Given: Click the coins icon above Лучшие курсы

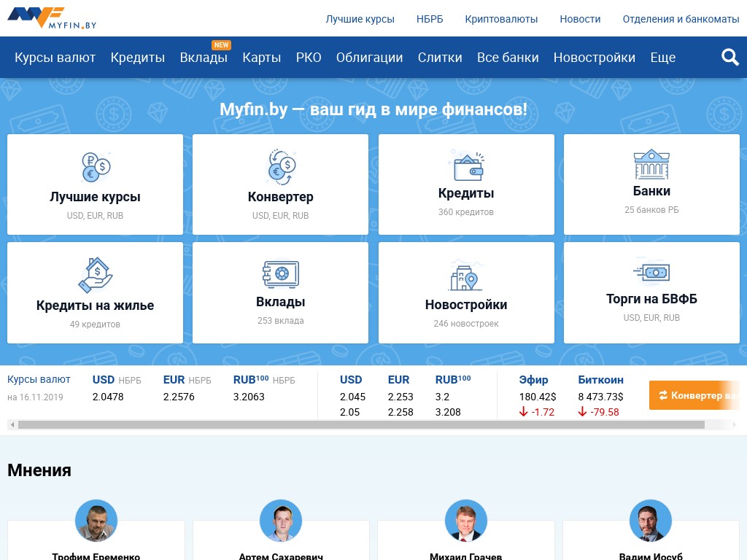Looking at the screenshot, I should point(95,167).
